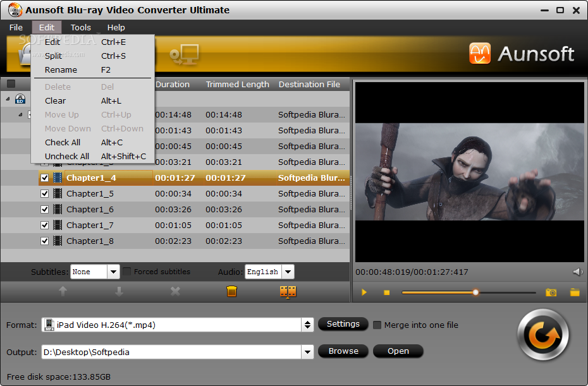Choose Edit (Ctrl+E) menu entry
Image resolution: width=588 pixels, height=386 pixels.
coord(92,42)
